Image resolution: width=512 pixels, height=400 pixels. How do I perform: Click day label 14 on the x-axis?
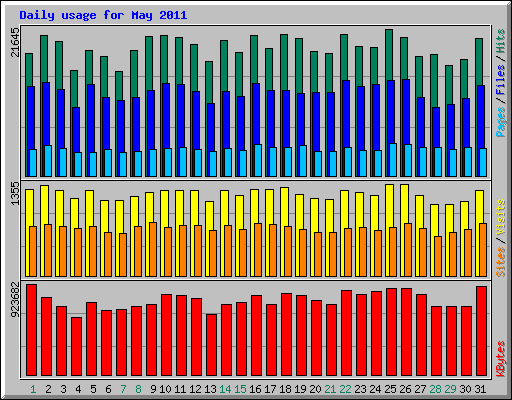pyautogui.click(x=225, y=389)
